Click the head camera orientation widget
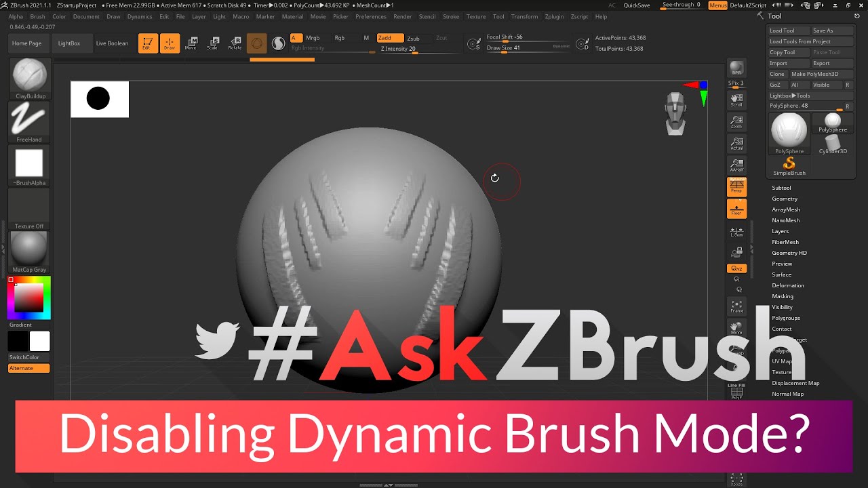The image size is (868, 488). pos(675,113)
